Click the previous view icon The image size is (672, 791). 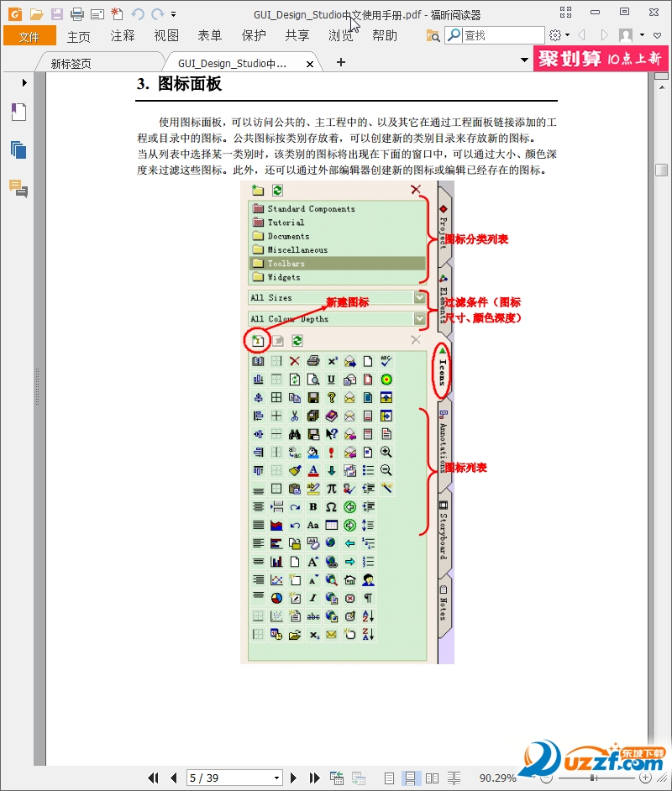(337, 778)
